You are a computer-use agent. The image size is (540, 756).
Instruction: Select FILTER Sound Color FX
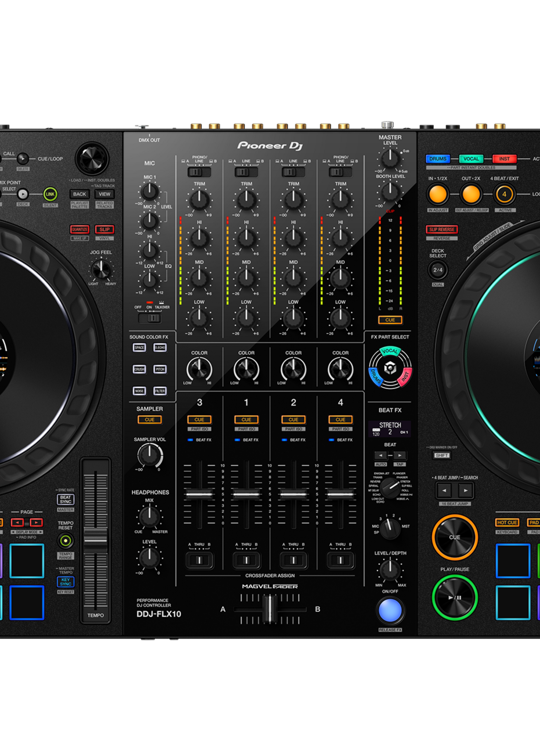click(160, 391)
